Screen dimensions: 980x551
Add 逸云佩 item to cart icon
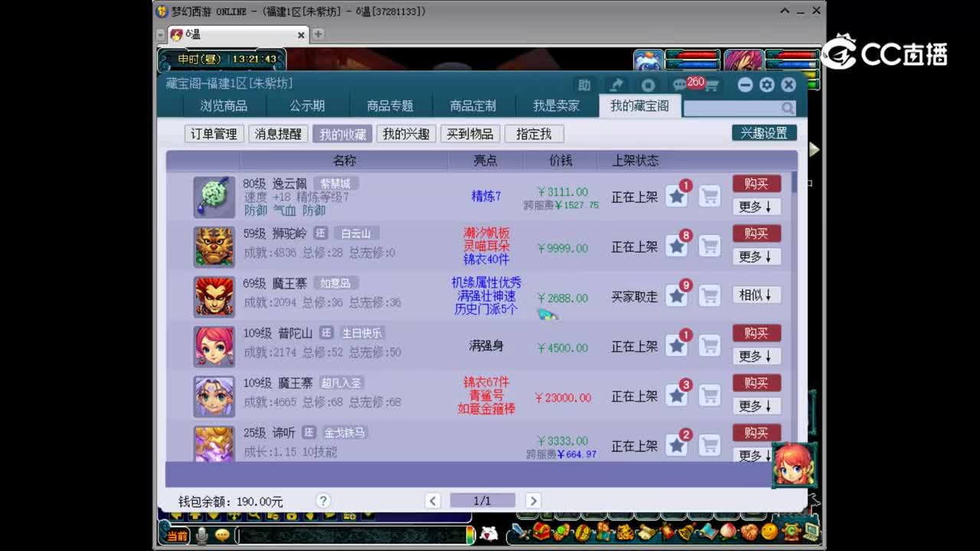point(710,197)
